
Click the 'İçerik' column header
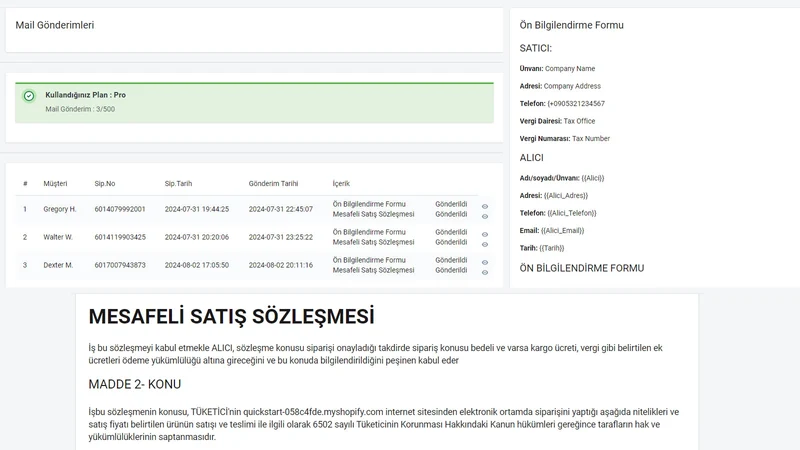tap(341, 184)
